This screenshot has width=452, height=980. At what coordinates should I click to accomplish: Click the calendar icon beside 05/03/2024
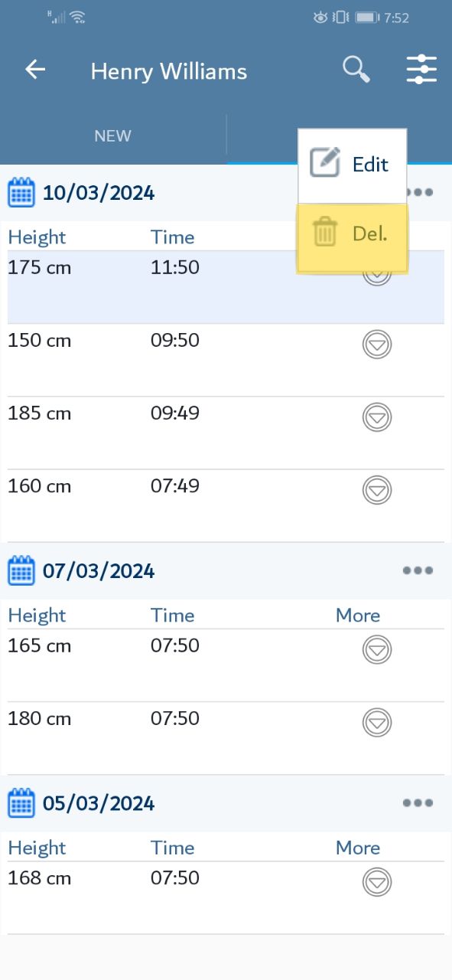pos(21,803)
